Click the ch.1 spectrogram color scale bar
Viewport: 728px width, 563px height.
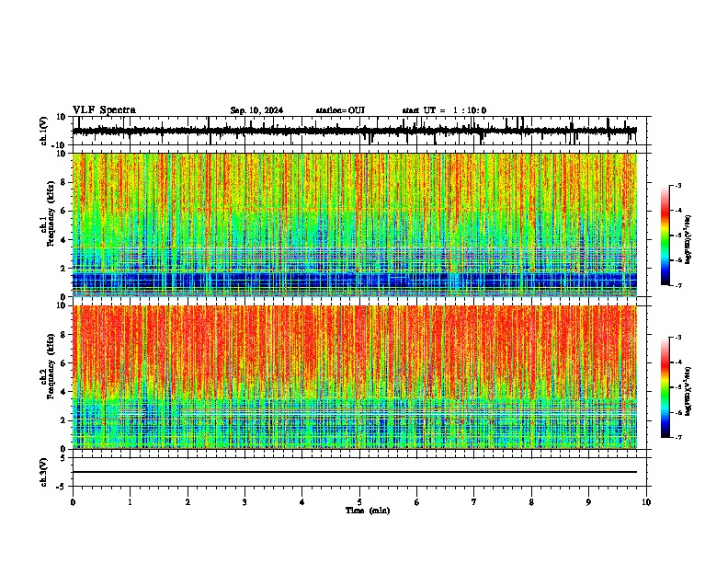click(665, 236)
